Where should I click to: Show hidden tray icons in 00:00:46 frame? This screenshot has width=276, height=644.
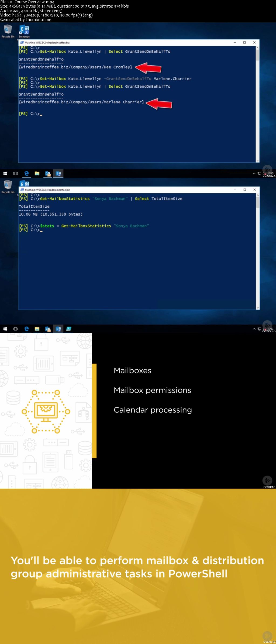(254, 329)
